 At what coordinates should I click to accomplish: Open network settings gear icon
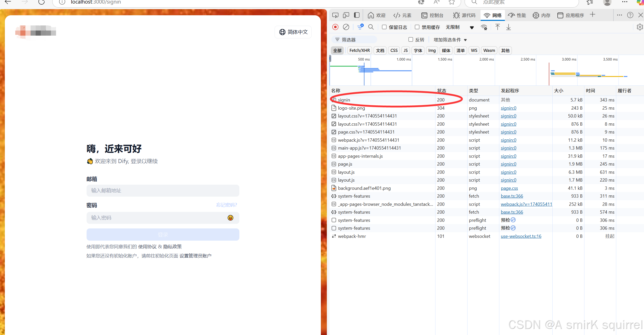[x=640, y=27]
